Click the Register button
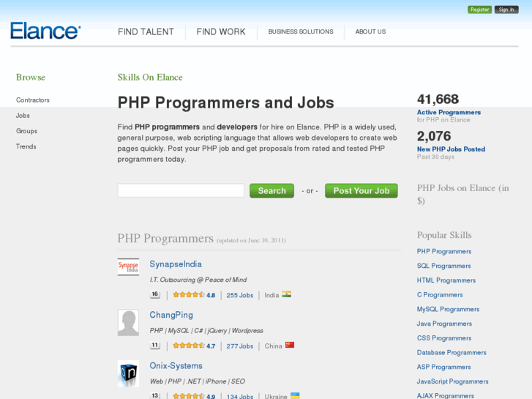Viewport: 532px width, 399px height. point(479,10)
